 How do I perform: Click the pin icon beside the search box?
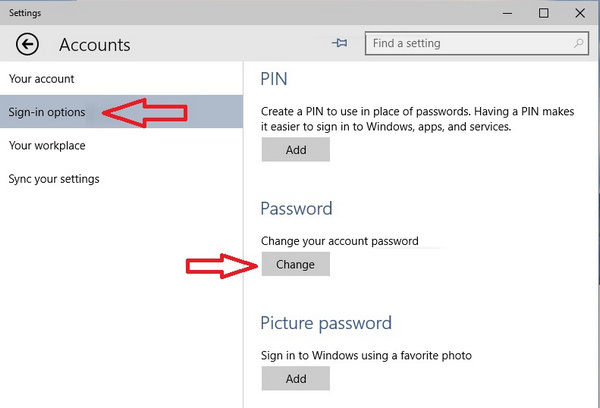click(x=339, y=44)
